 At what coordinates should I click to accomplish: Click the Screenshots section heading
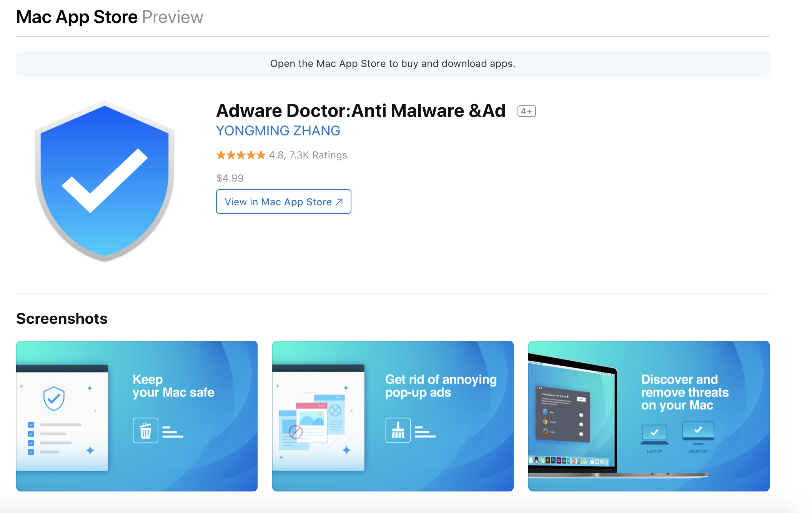click(62, 318)
